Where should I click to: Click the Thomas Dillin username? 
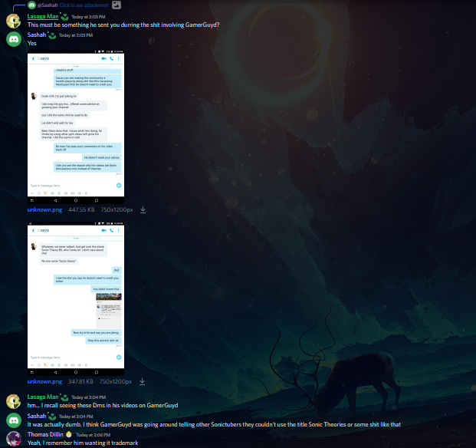pyautogui.click(x=45, y=434)
